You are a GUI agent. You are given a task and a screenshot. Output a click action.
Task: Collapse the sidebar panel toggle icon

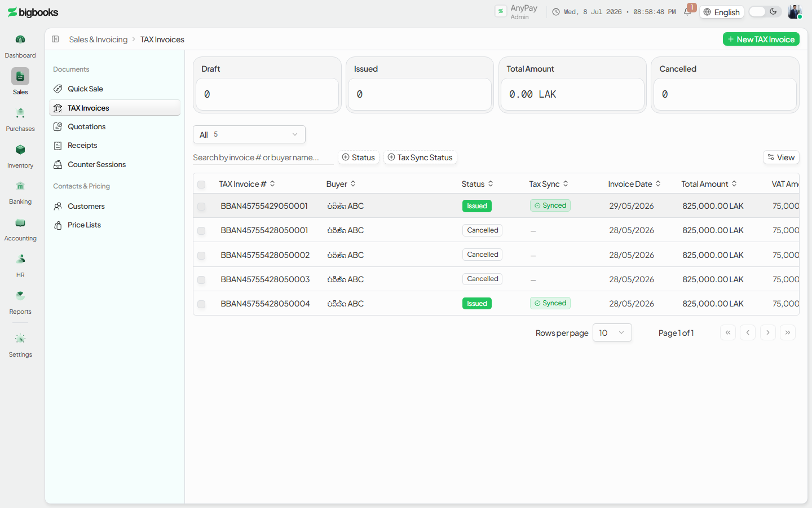pyautogui.click(x=55, y=39)
